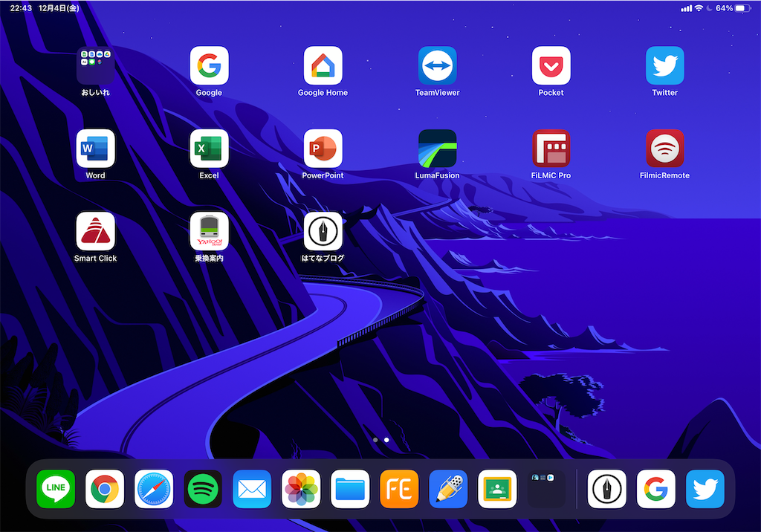Open Notability in the dock
The image size is (761, 532).
pyautogui.click(x=448, y=489)
